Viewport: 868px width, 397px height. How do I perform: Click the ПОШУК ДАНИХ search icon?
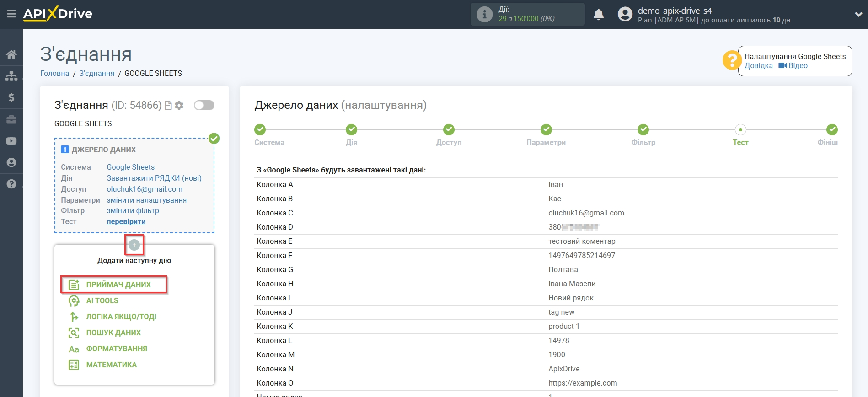(74, 333)
